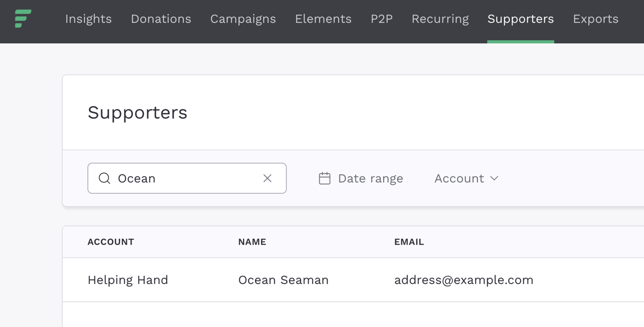Viewport: 644px width, 327px height.
Task: Switch to the Campaigns tab
Action: click(243, 19)
